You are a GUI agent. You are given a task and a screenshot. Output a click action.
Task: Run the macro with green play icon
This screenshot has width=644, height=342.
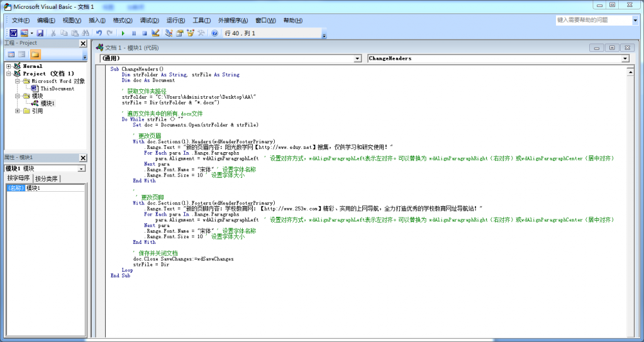(x=123, y=33)
